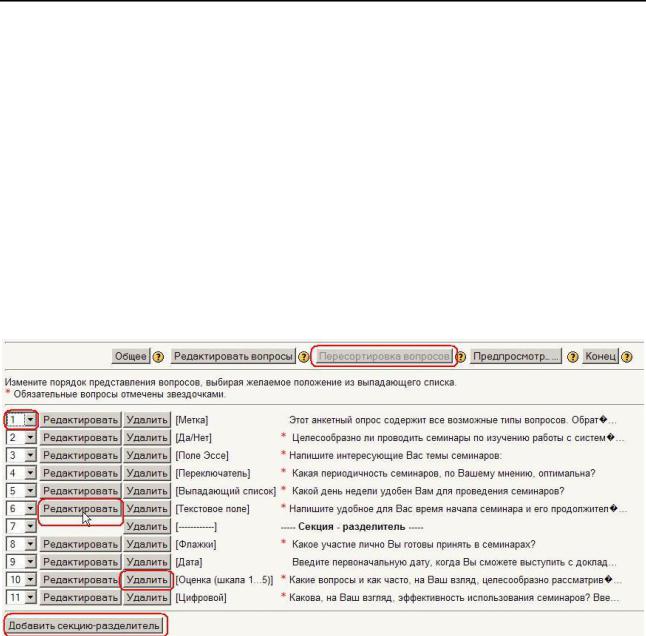Open help icon after Пересортировка вопросов
Screen dimensions: 646x636
[461, 357]
